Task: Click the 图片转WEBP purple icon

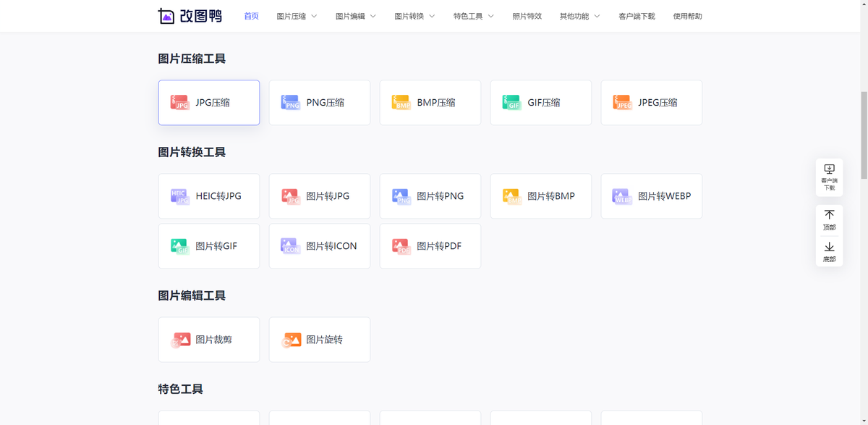Action: (622, 196)
